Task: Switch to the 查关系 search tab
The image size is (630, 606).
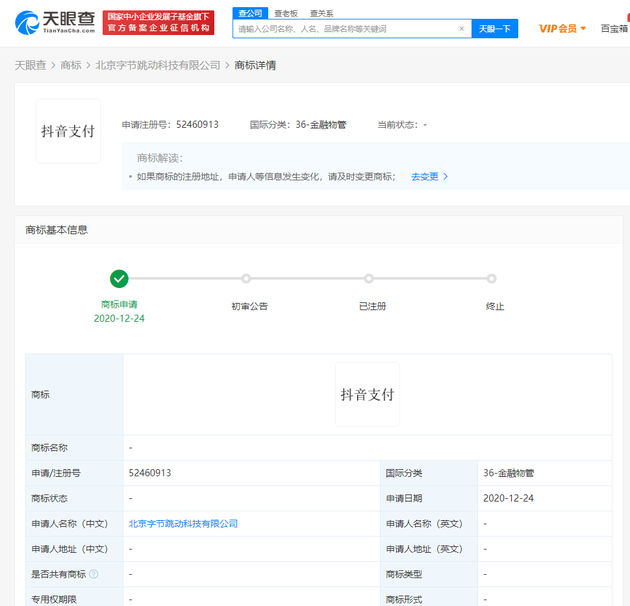Action: 321,14
